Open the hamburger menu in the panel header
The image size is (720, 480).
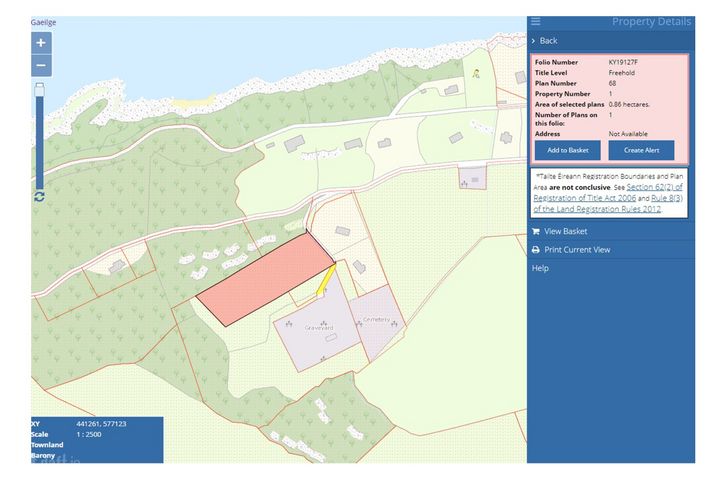[x=536, y=22]
